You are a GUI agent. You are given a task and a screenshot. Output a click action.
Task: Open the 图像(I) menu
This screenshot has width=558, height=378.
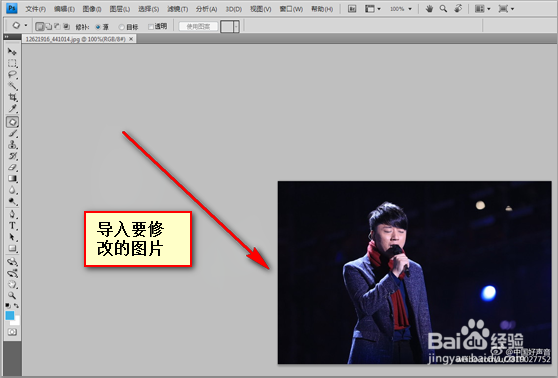coord(92,9)
